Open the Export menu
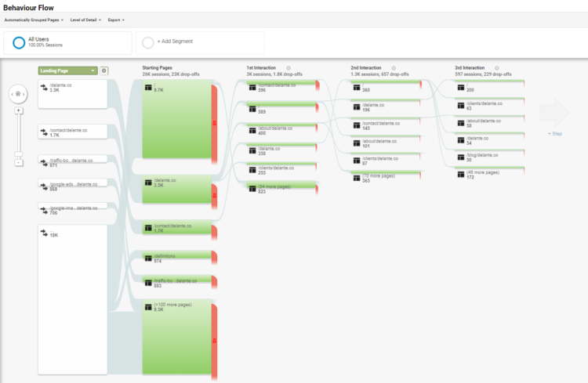Image resolution: width=588 pixels, height=383 pixels. tap(116, 20)
